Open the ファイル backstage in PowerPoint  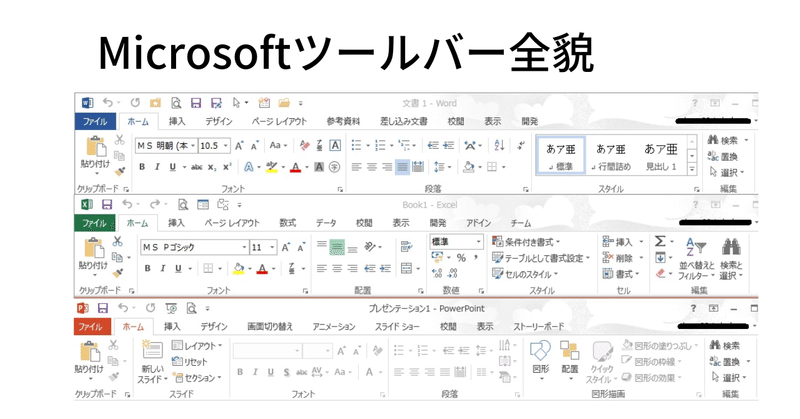coord(91,327)
